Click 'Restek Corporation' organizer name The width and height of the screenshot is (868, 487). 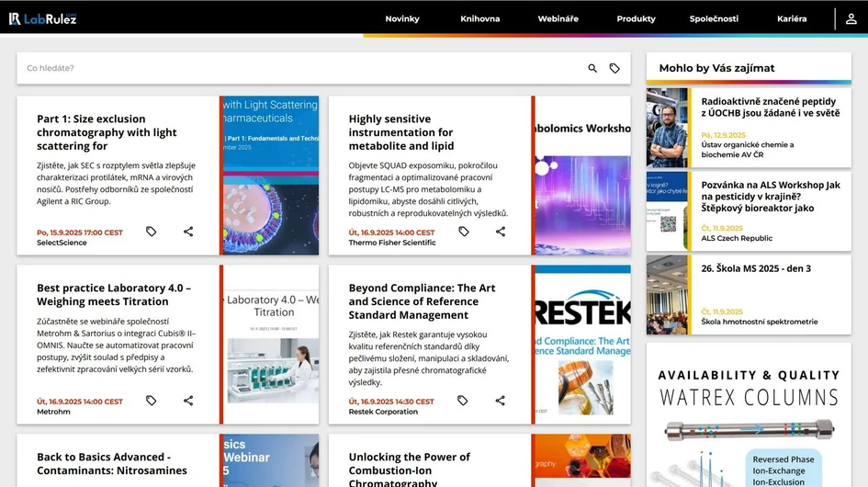(x=383, y=412)
